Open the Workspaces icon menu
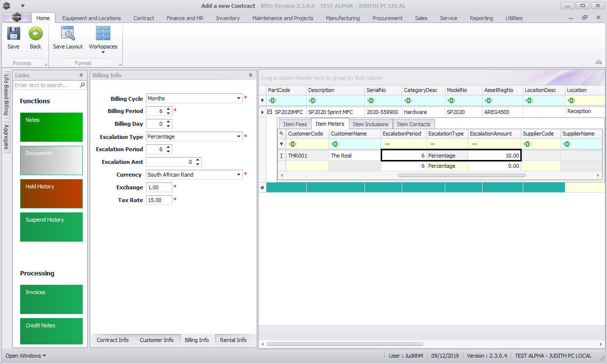Screen dimensions: 607x364 pos(103,37)
